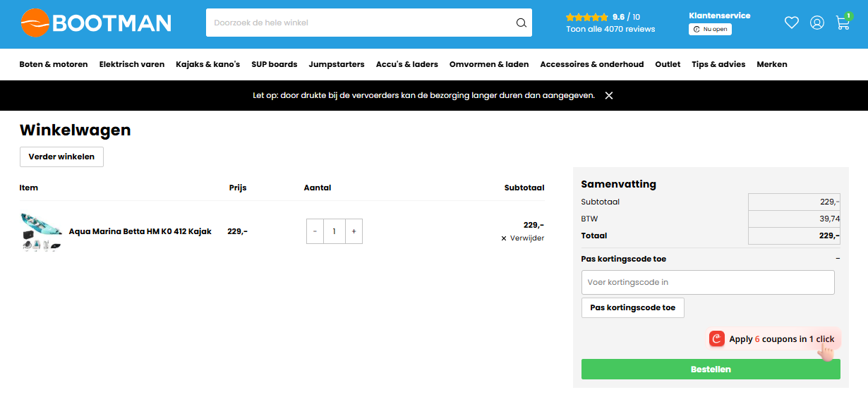Open the SUP boards menu
Viewport: 868px width, 397px height.
[x=274, y=64]
